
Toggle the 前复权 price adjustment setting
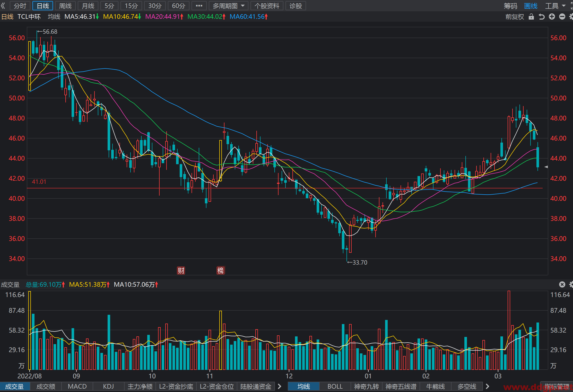coord(515,17)
